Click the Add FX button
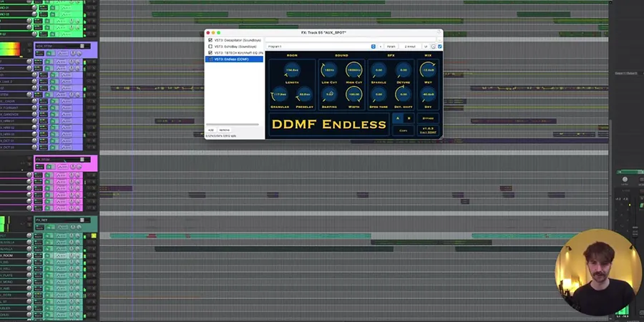This screenshot has height=322, width=644. click(210, 130)
